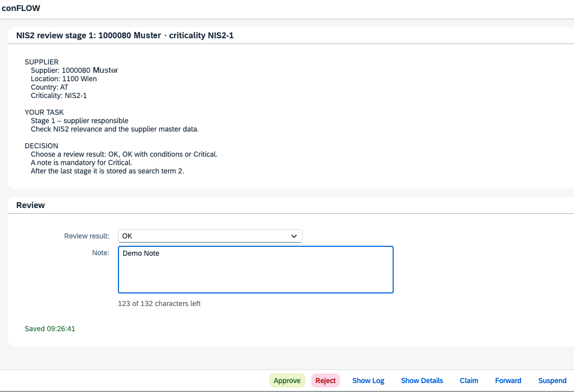Screen dimensions: 574x392
Task: Click the DECISION section heading
Action: coord(41,146)
